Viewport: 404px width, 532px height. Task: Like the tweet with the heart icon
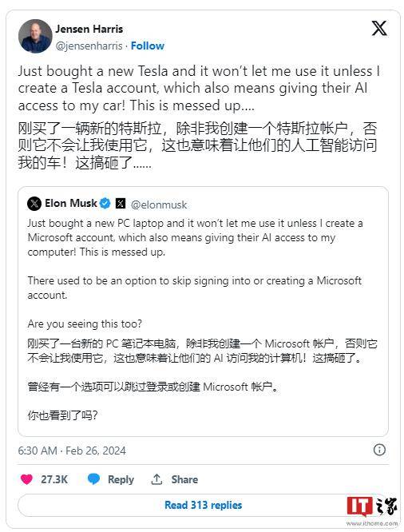coord(26,479)
